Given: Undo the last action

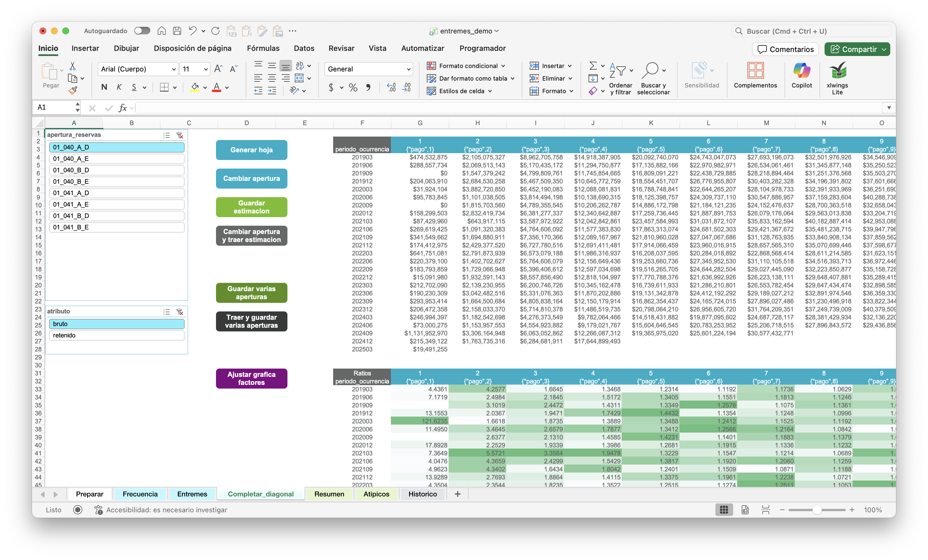Looking at the screenshot, I should [x=193, y=31].
